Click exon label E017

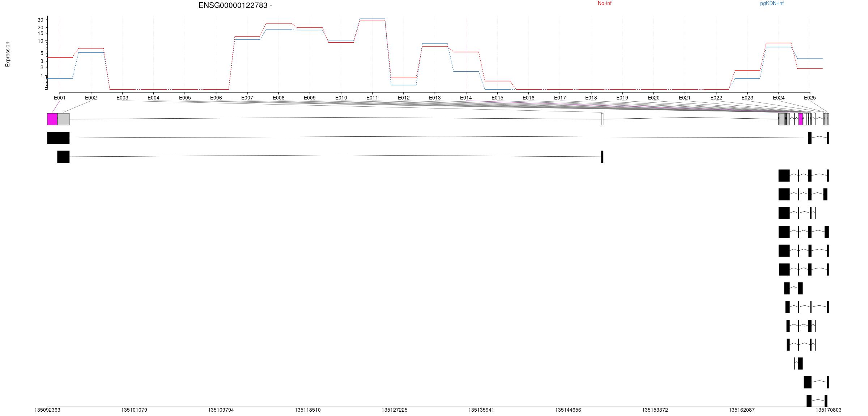560,98
